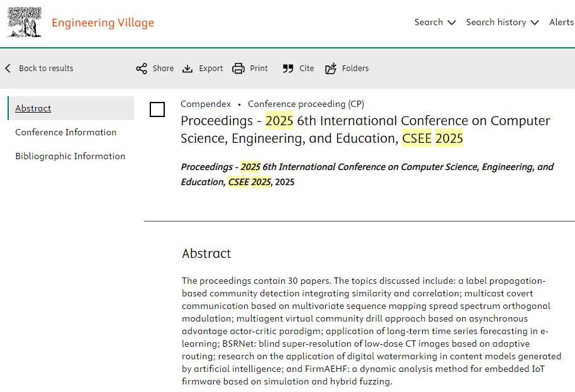
Task: Click the Folders icon
Action: click(x=331, y=69)
